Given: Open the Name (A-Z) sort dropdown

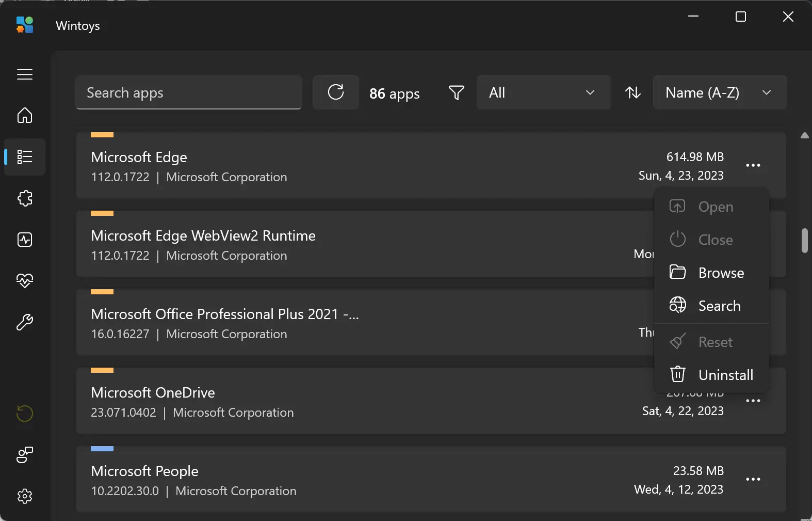Looking at the screenshot, I should pos(719,92).
